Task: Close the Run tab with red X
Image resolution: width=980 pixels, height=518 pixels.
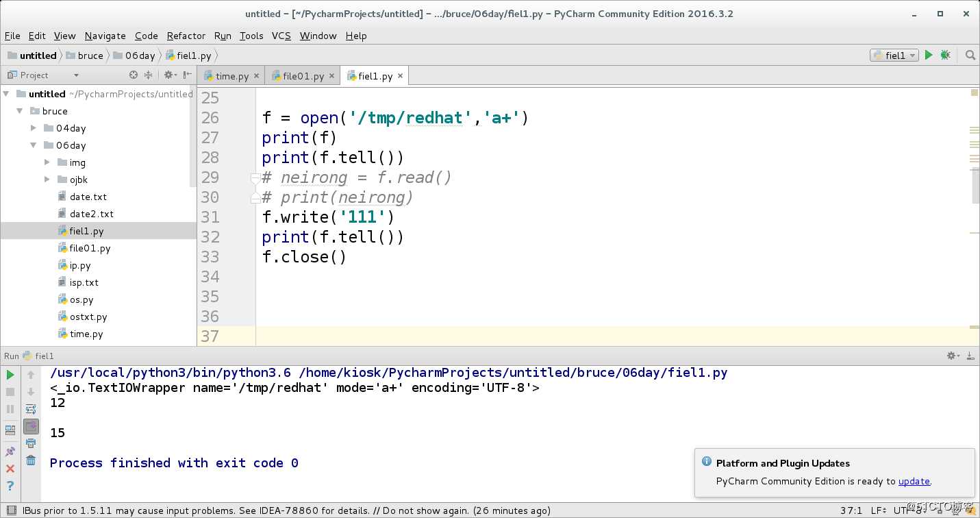Action: [10, 469]
